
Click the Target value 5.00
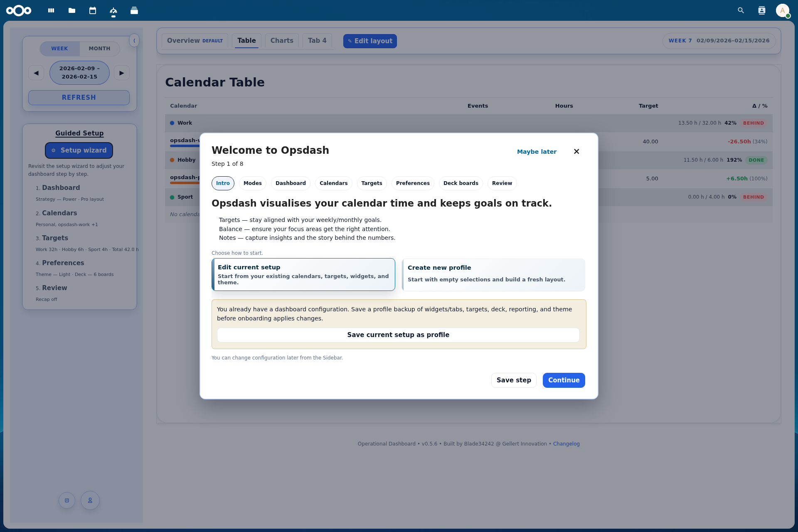click(x=652, y=179)
